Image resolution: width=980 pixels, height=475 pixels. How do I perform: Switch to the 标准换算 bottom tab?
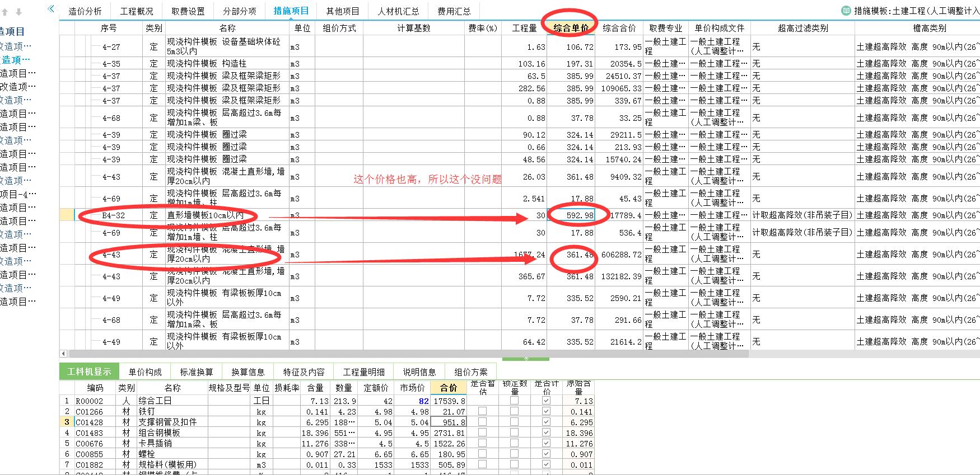click(x=197, y=372)
